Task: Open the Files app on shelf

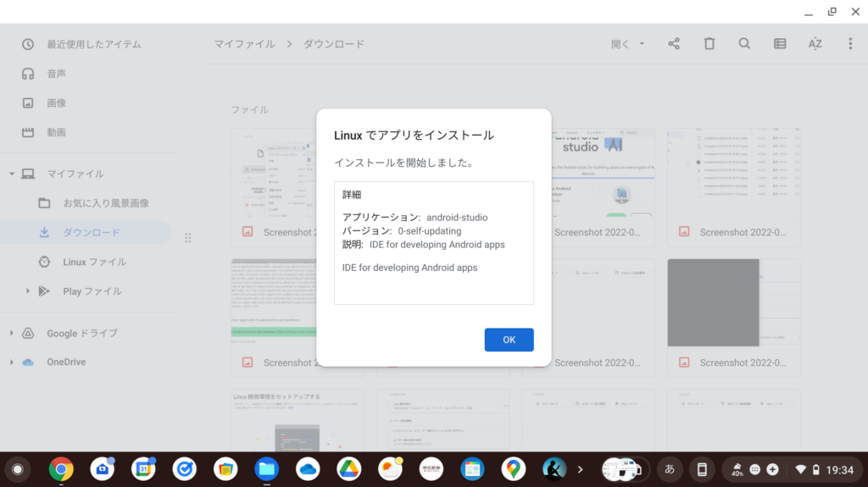Action: (266, 469)
